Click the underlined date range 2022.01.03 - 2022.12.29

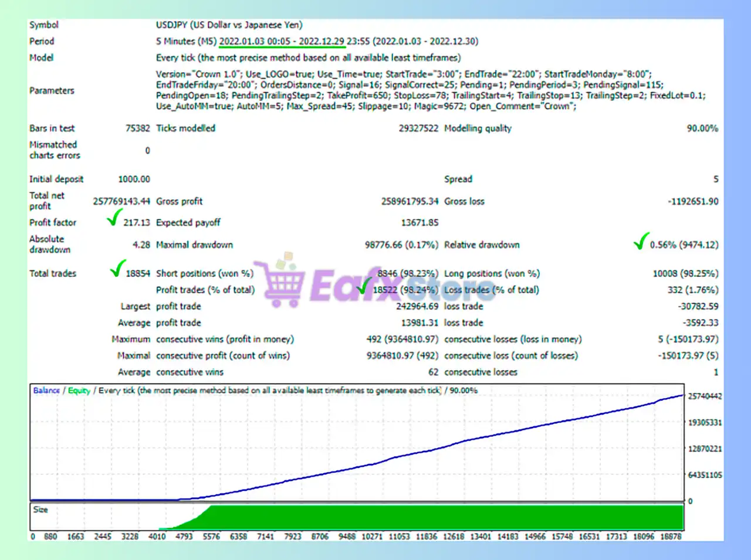[282, 42]
